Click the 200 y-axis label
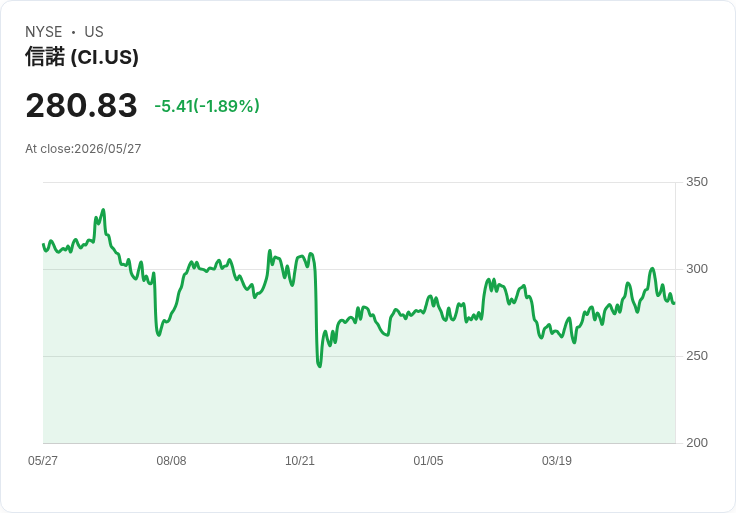 click(x=697, y=443)
